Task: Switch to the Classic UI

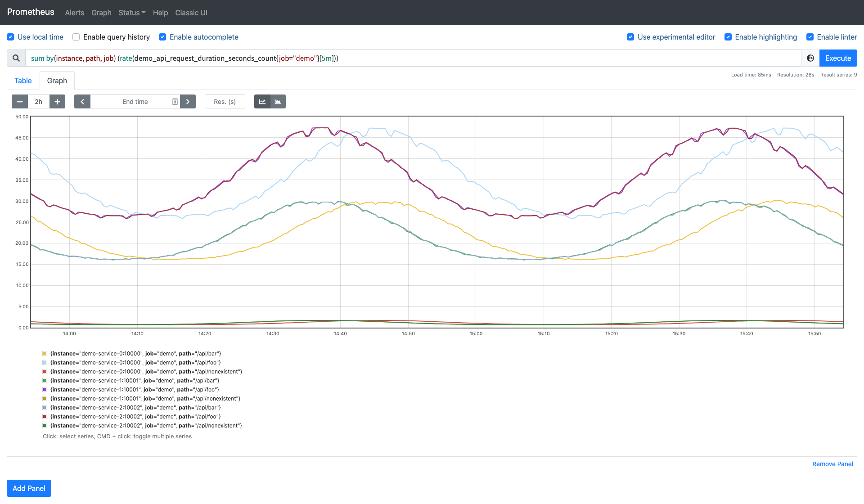Action: click(x=191, y=13)
